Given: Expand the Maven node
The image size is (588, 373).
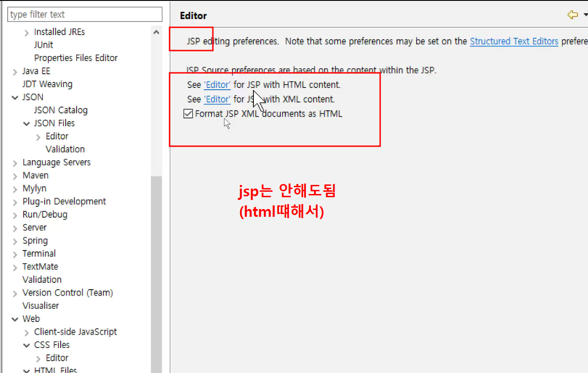Looking at the screenshot, I should coord(15,176).
